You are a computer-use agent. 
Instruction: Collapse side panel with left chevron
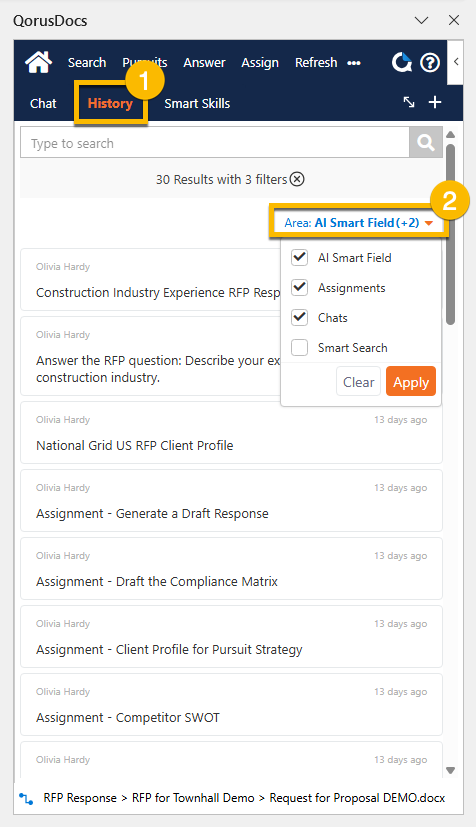(x=455, y=62)
